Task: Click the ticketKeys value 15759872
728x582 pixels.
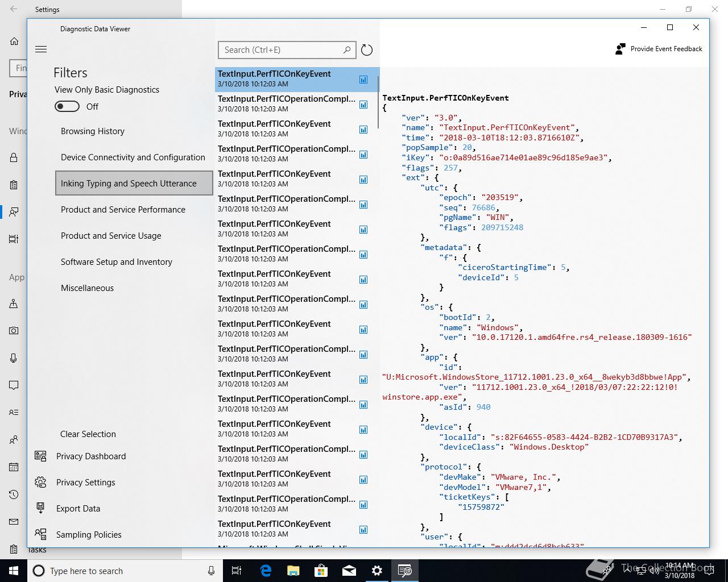Action: click(x=481, y=507)
